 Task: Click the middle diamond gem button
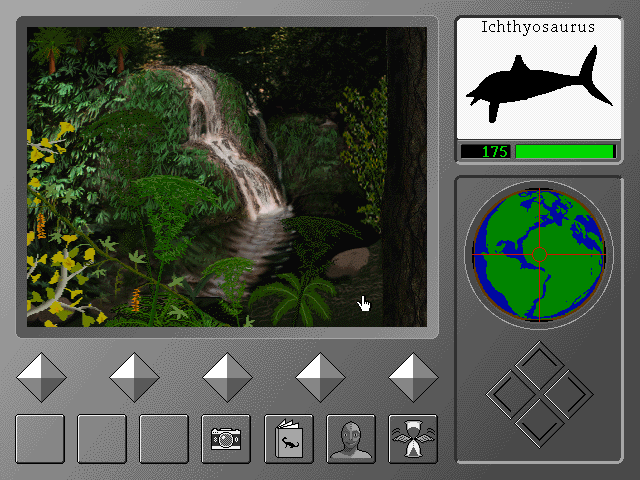click(227, 378)
